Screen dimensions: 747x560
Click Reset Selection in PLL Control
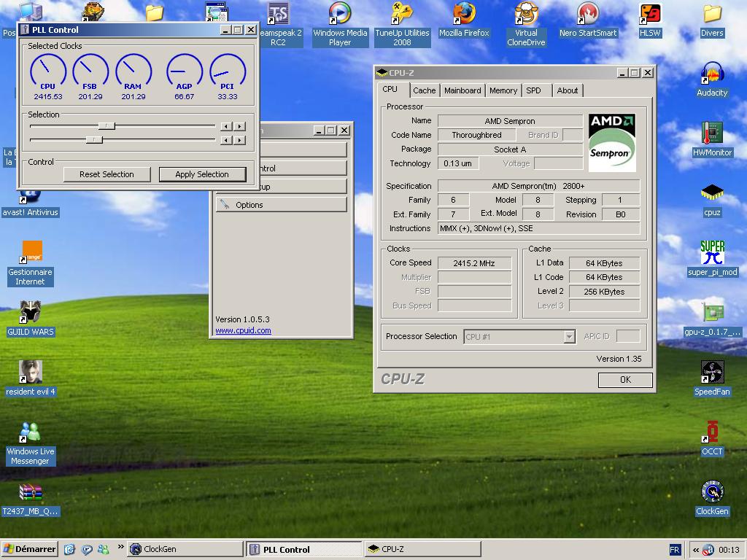(x=107, y=174)
